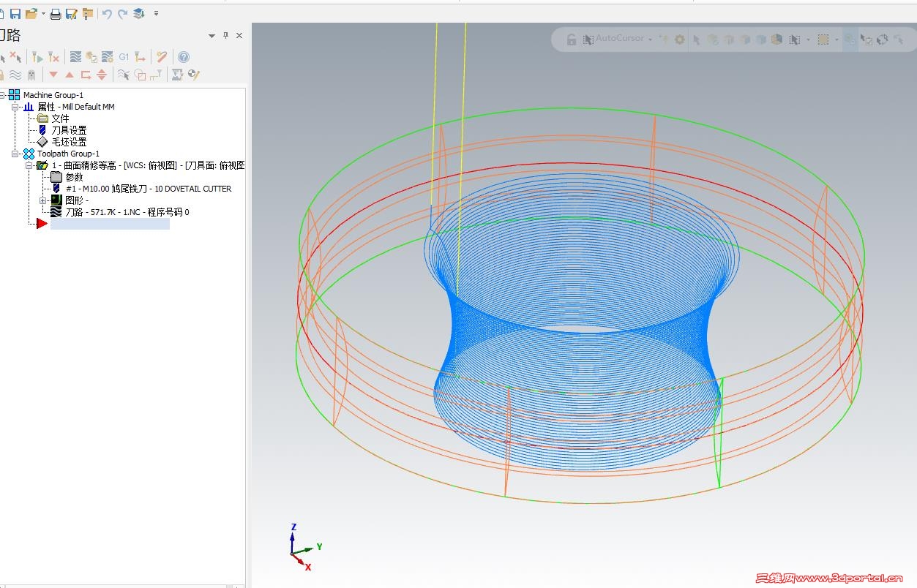The image size is (917, 588).
Task: Open the dropdown arrow beside Open file icon
Action: tap(43, 14)
